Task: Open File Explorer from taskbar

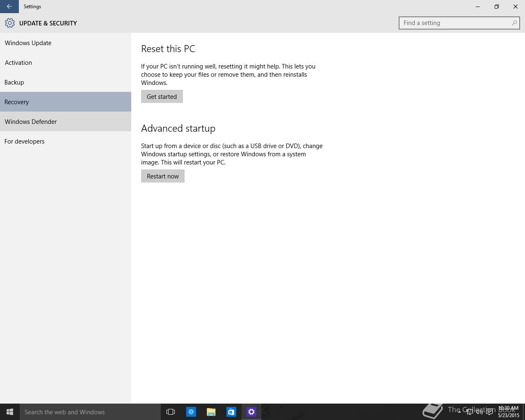Action: pyautogui.click(x=211, y=412)
